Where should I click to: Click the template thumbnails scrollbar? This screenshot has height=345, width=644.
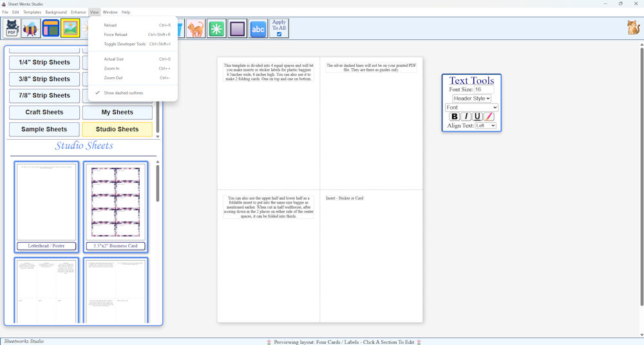(x=157, y=184)
